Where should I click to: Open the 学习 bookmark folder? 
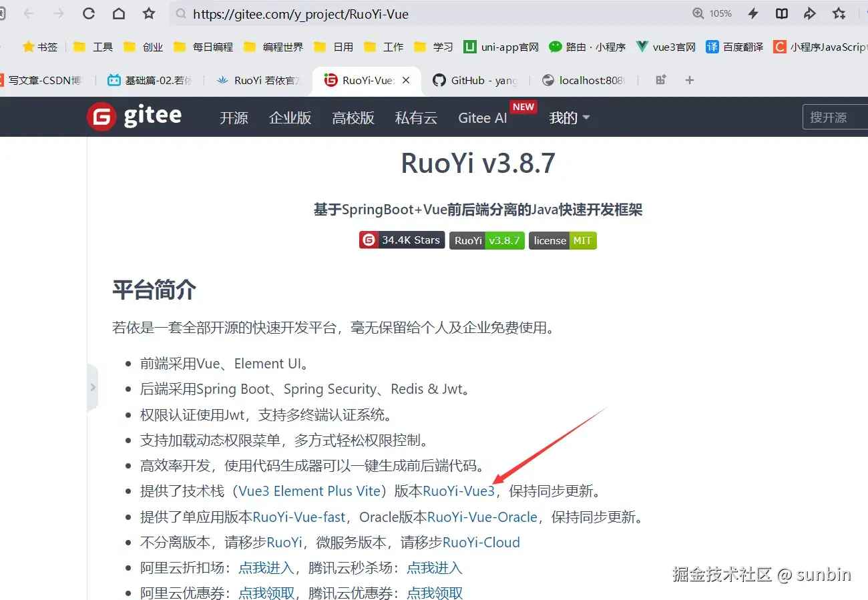coord(433,47)
